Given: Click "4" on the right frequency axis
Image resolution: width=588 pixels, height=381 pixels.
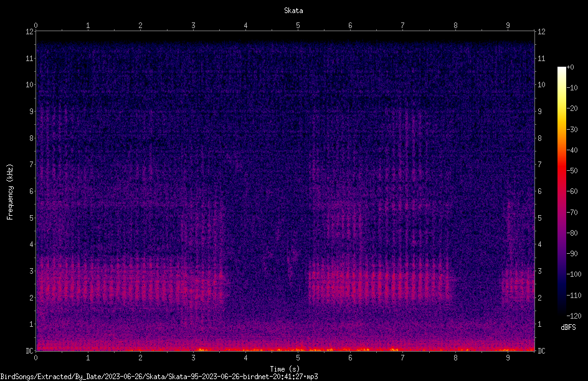Looking at the screenshot, I should point(539,244).
